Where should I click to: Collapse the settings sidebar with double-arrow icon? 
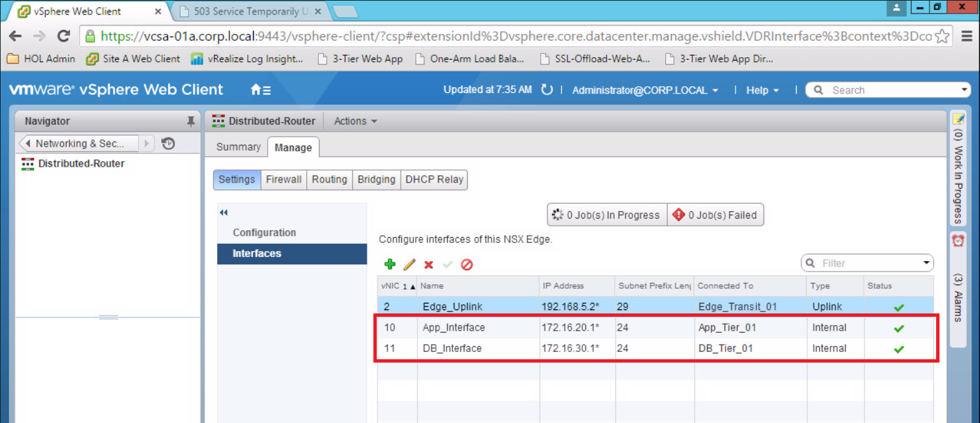tap(224, 212)
